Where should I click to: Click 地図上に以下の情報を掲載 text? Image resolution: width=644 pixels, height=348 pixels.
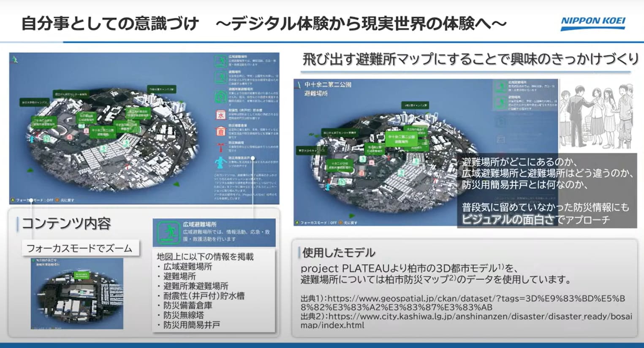point(205,256)
